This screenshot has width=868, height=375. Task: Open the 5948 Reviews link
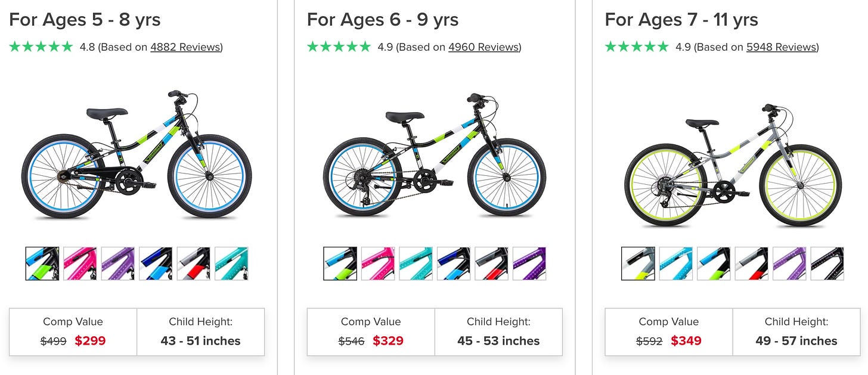point(780,47)
